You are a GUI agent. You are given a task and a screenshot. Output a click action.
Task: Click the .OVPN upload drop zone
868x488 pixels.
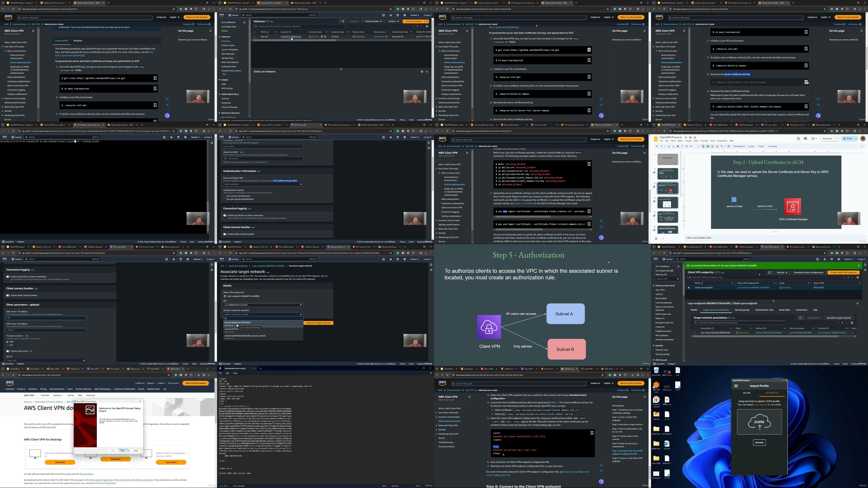[x=759, y=422]
